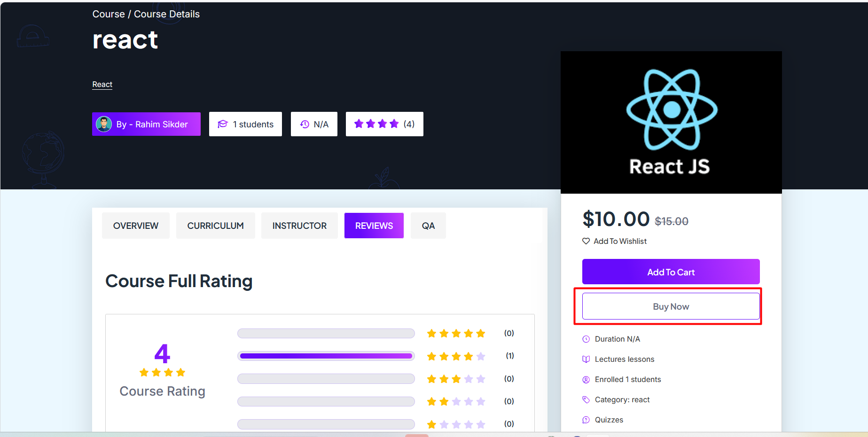This screenshot has height=437, width=868.
Task: Open the React category link under the title
Action: [102, 85]
